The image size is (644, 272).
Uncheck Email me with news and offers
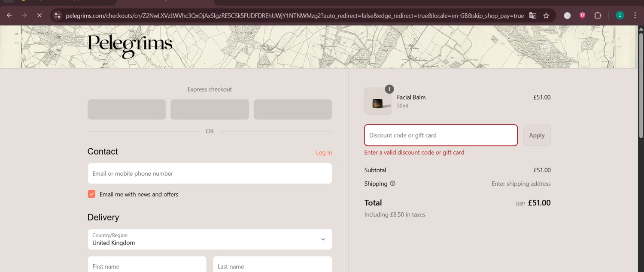point(91,194)
